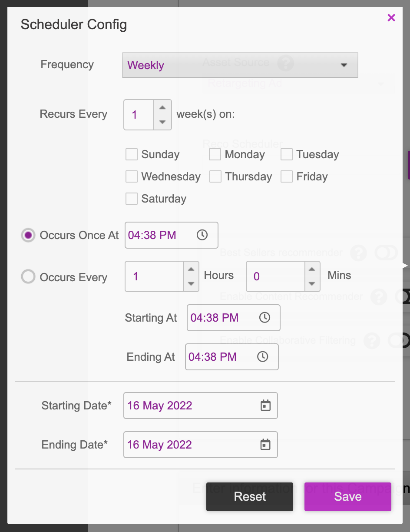Open calendar for Starting Date
The width and height of the screenshot is (410, 532).
[265, 406]
